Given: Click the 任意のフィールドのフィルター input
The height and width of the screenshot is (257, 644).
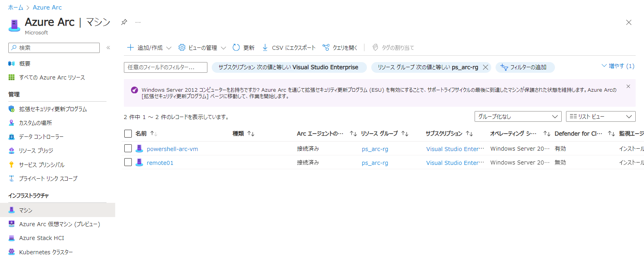Looking at the screenshot, I should [165, 68].
